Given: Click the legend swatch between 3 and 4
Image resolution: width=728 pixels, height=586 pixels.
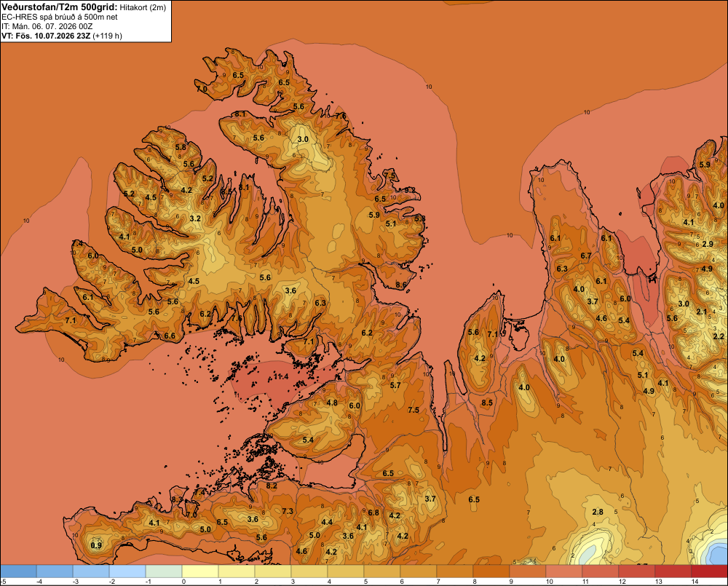Looking at the screenshot, I should point(309,571).
